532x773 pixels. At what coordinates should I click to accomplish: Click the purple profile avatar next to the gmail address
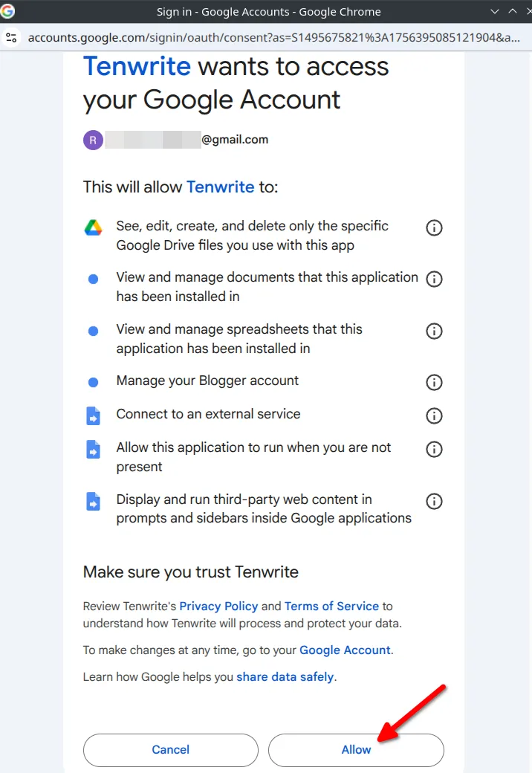(x=93, y=140)
